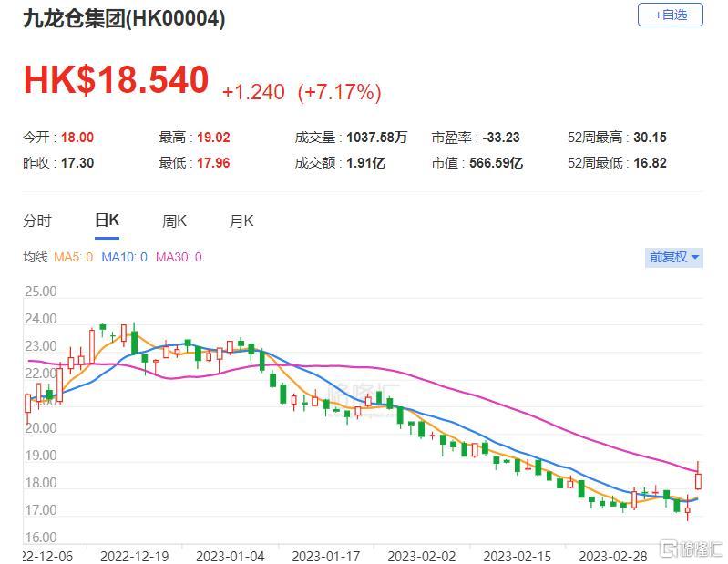Click the 25.00 price axis label
Image resolution: width=728 pixels, height=564 pixels.
tap(41, 292)
